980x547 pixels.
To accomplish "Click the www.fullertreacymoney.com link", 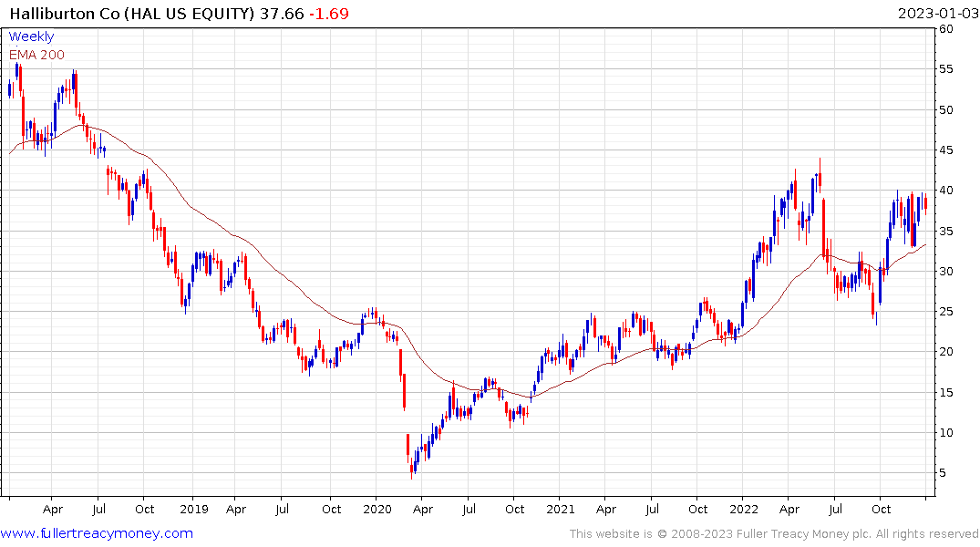I will point(97,533).
